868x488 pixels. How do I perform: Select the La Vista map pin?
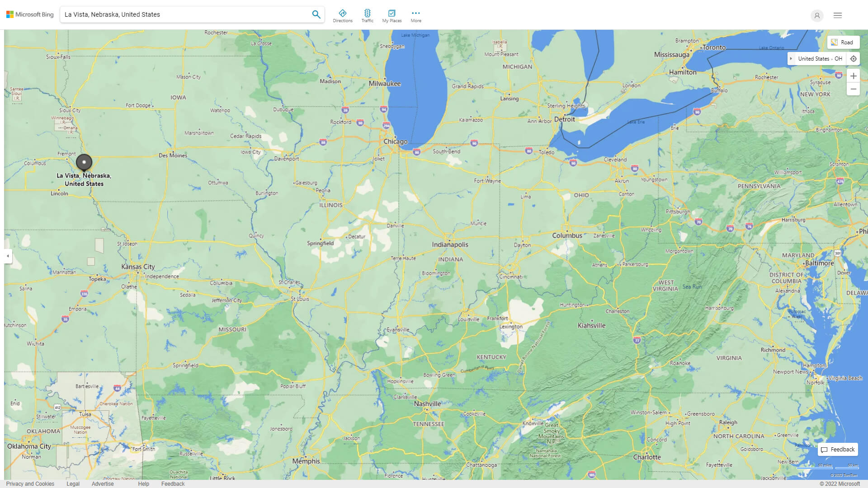pos(84,162)
